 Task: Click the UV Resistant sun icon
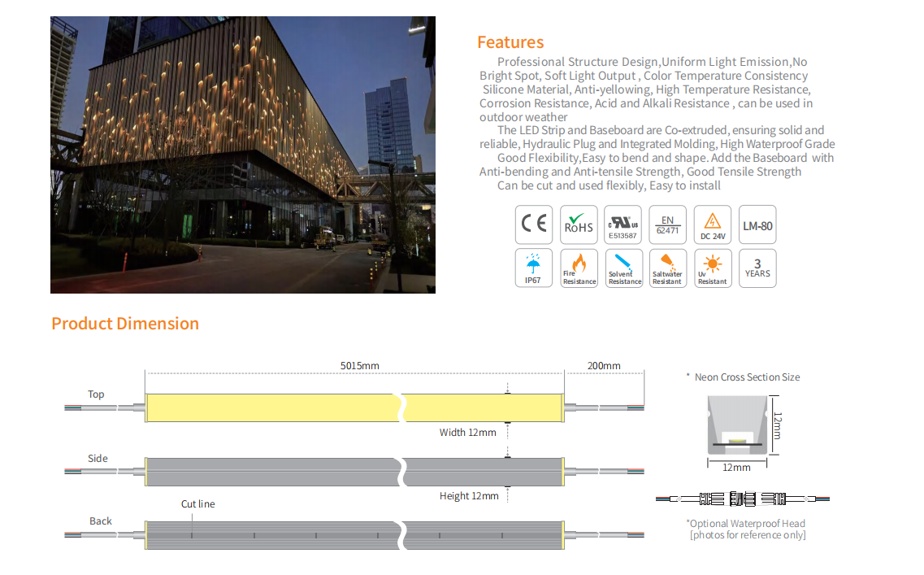713,268
